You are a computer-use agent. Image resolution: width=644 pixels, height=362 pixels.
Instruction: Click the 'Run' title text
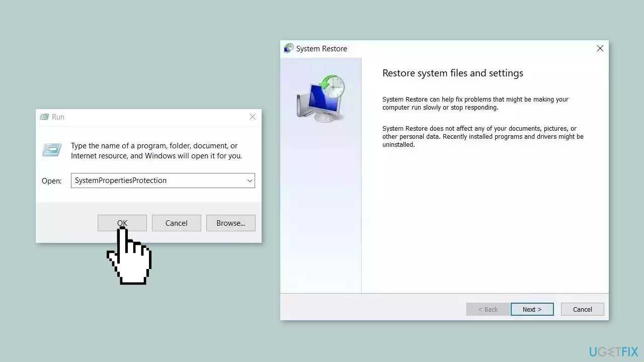click(x=58, y=117)
